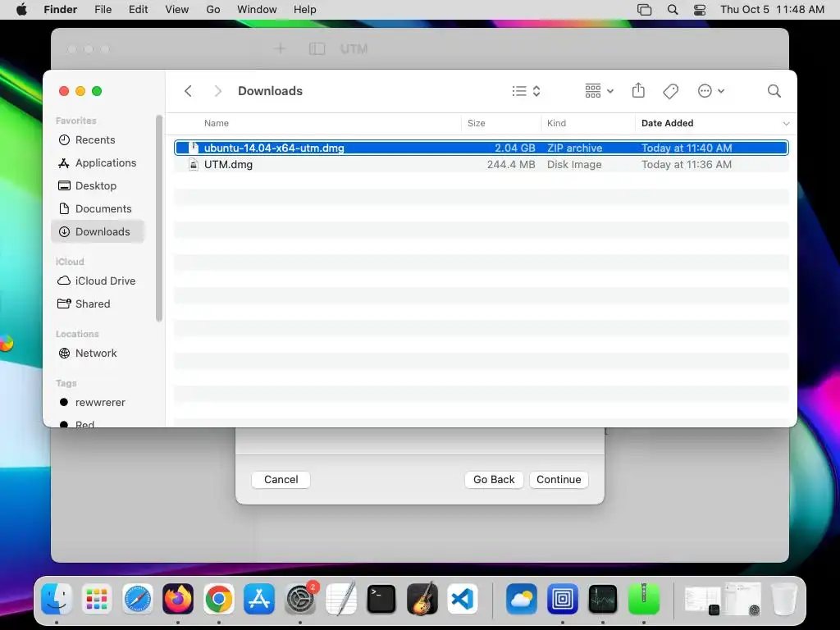Open Activity Monitor from the Dock
The image size is (840, 630).
click(603, 598)
